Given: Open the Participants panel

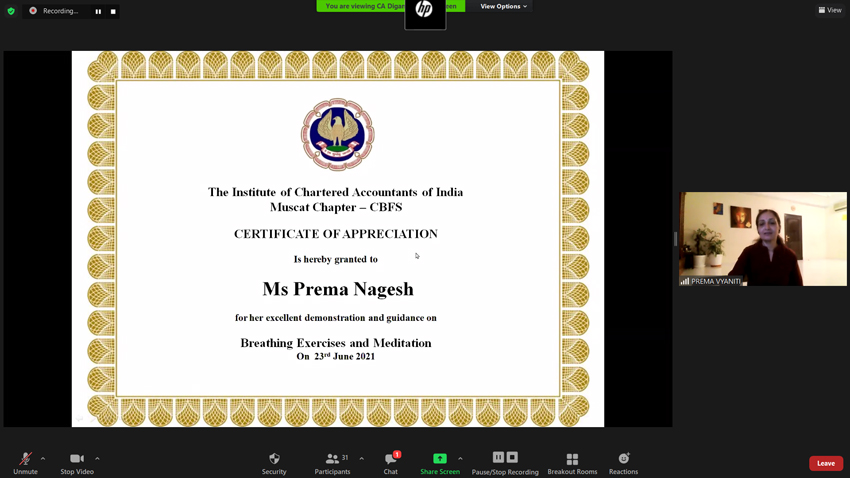Looking at the screenshot, I should click(332, 463).
